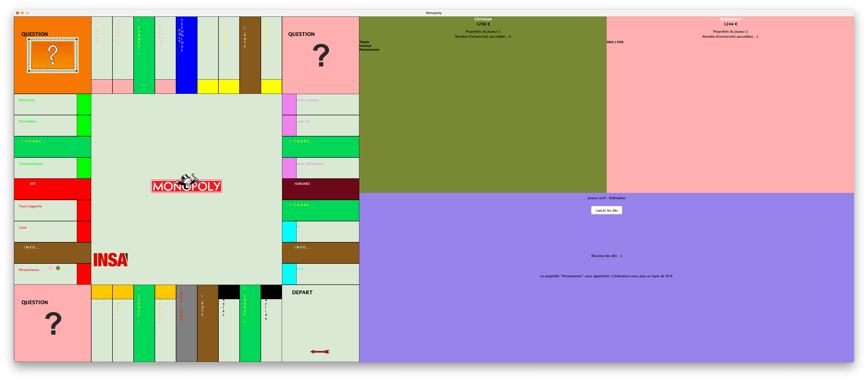Click the red INSA logo on the board
Viewport: 868px width, 381px height.
click(x=110, y=260)
